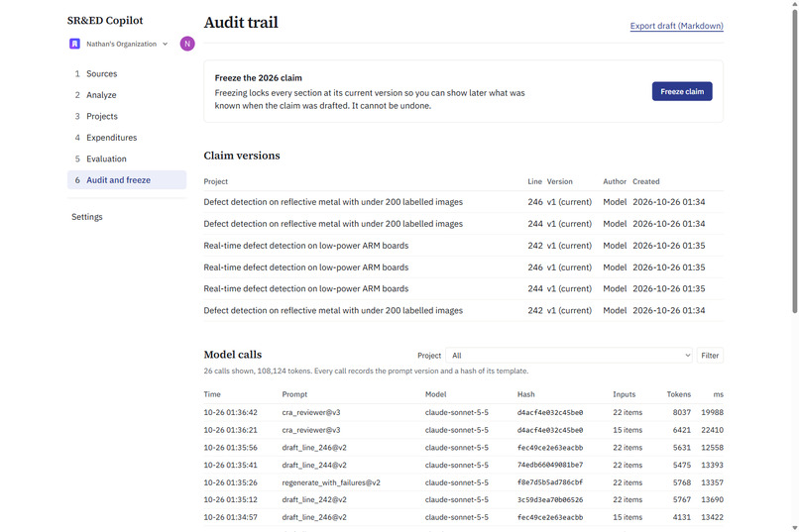Click hash 74edb66049081be7
The width and height of the screenshot is (799, 532).
tap(550, 465)
